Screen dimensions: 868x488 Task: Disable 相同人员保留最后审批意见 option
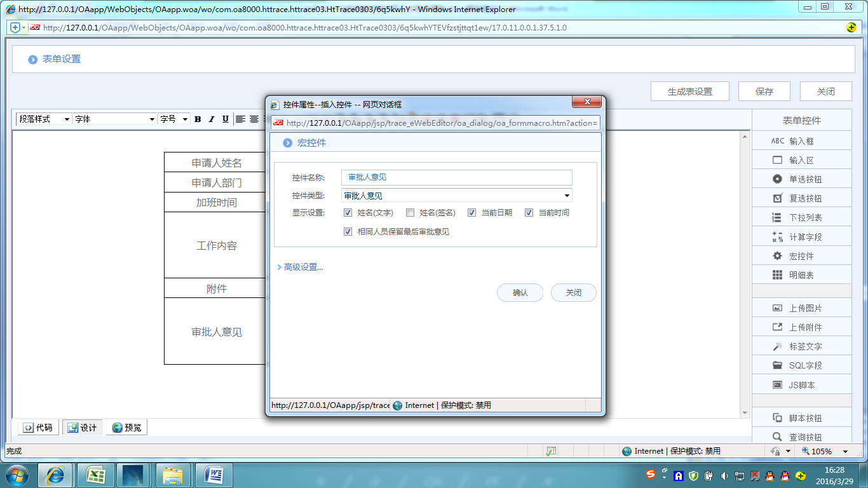pos(348,231)
